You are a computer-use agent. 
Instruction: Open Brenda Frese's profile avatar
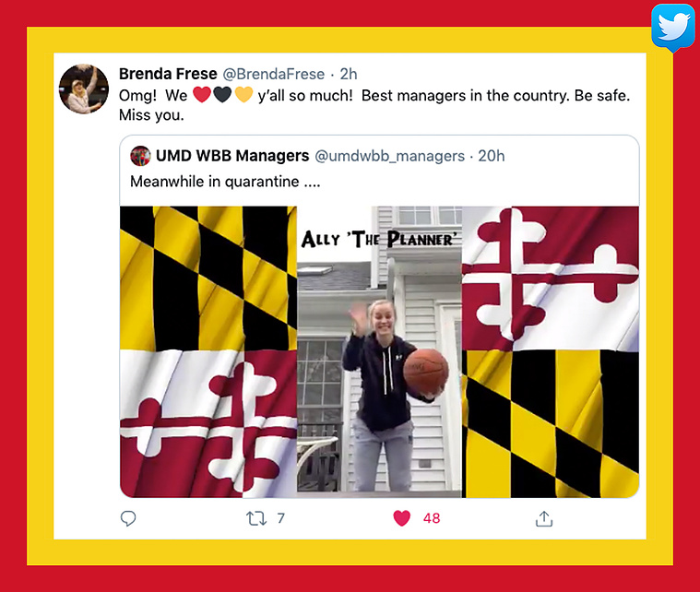point(84,89)
